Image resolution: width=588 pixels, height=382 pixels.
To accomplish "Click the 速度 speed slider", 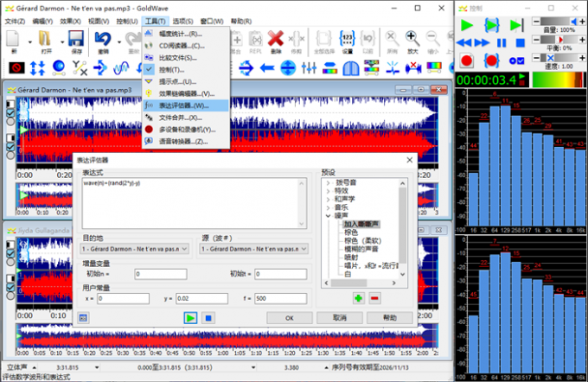I will click(x=559, y=58).
